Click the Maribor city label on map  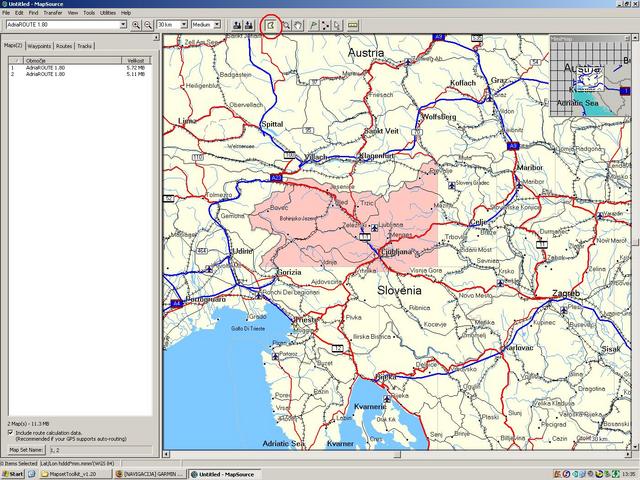pyautogui.click(x=530, y=167)
